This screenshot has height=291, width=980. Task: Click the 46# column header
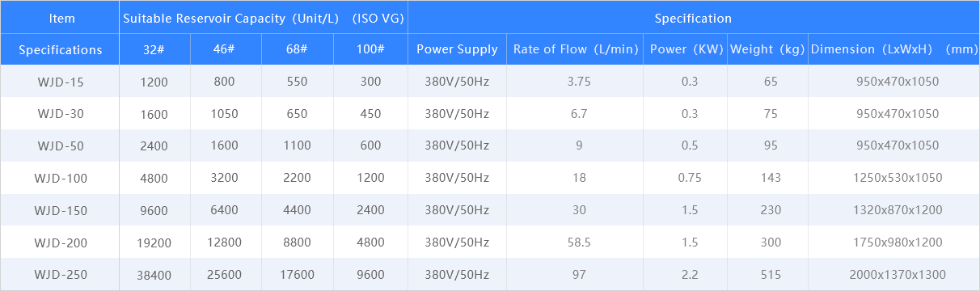pos(225,49)
